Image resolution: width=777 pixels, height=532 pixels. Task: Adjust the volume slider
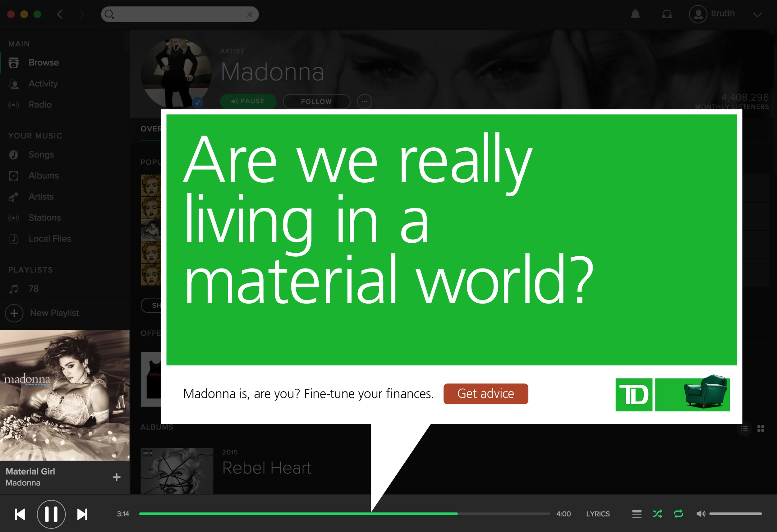[736, 514]
